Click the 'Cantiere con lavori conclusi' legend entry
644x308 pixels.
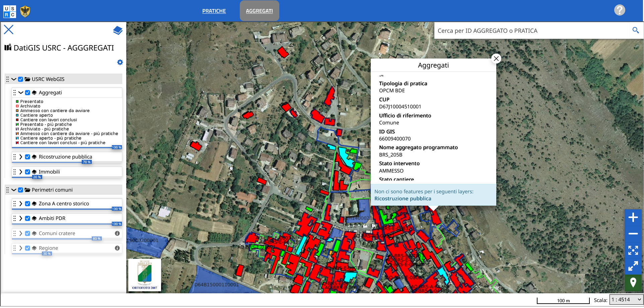49,120
